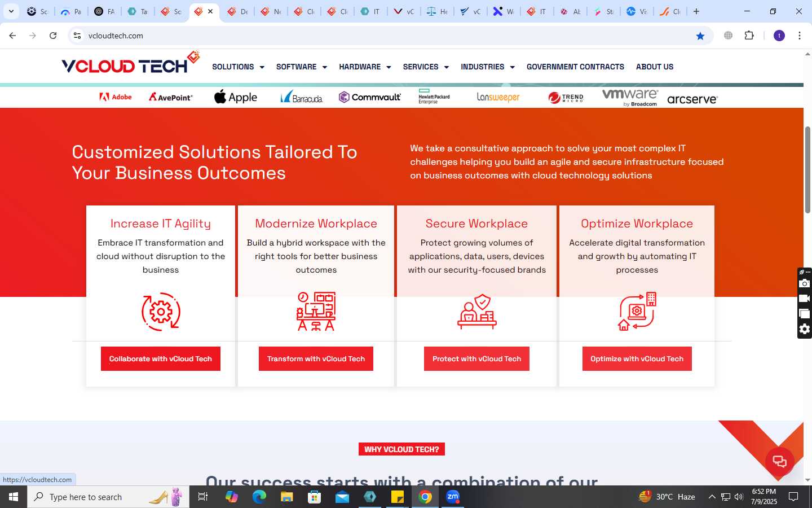Open the About Us page
The width and height of the screenshot is (812, 508).
(x=655, y=67)
